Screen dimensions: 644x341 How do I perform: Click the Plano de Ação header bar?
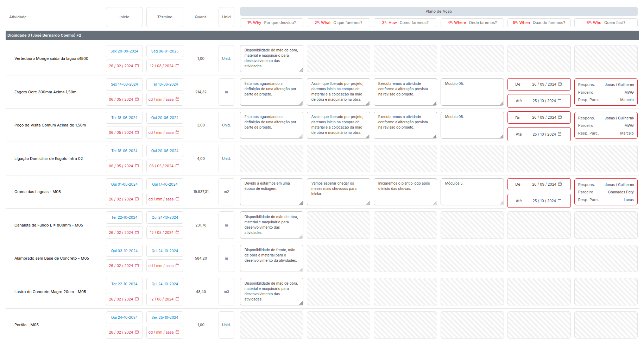pos(438,11)
